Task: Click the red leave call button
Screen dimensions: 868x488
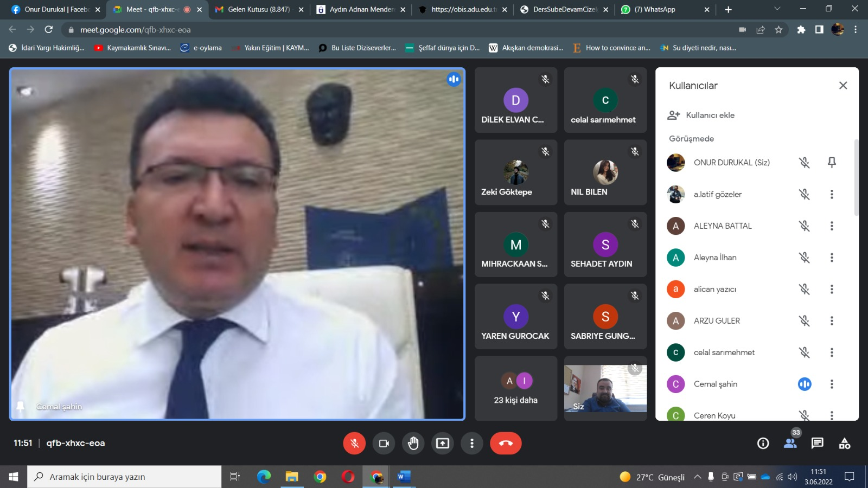Action: pos(506,444)
